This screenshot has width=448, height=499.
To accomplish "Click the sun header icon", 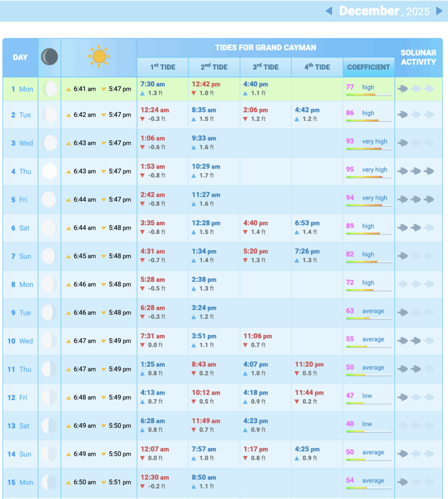I will [99, 57].
